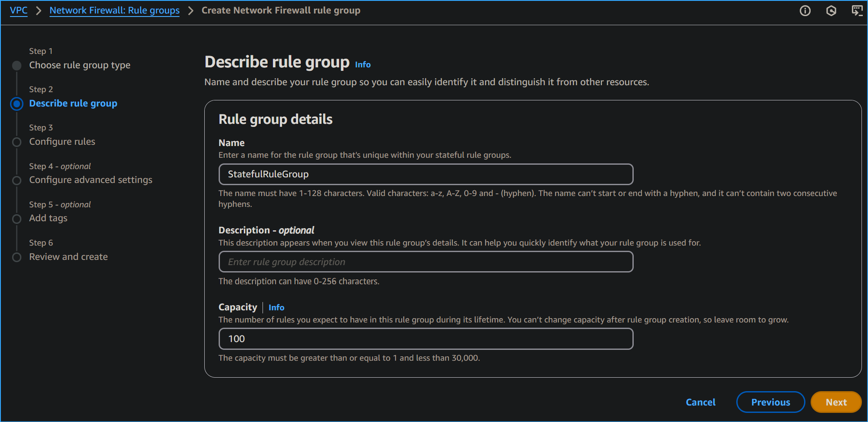Image resolution: width=868 pixels, height=422 pixels.
Task: Click the rule group description field
Action: click(426, 262)
